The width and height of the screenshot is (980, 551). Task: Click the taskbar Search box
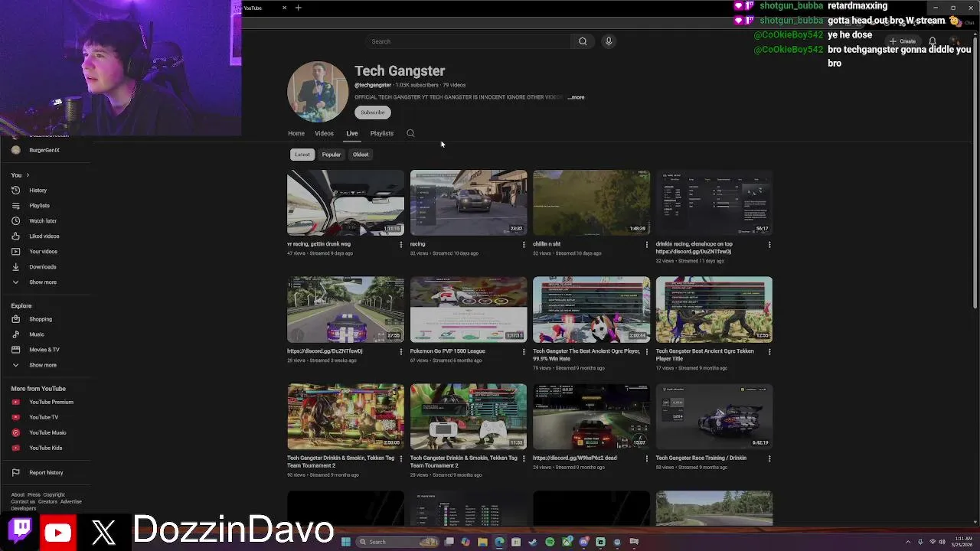397,542
